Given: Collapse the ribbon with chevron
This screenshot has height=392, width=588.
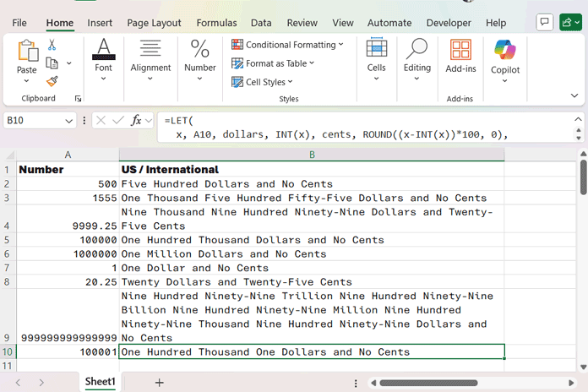Looking at the screenshot, I should [574, 95].
